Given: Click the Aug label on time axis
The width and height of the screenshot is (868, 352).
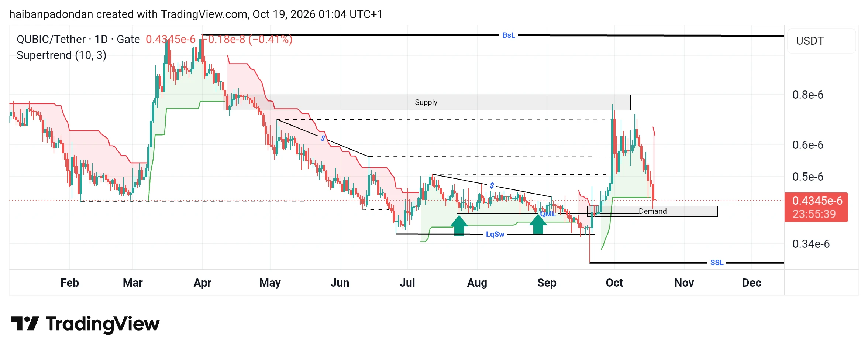Looking at the screenshot, I should 477,283.
